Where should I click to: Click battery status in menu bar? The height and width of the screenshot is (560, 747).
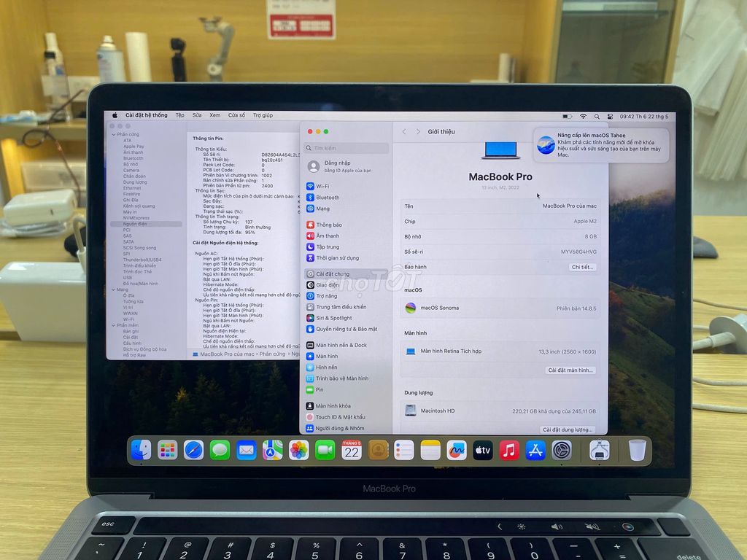567,116
